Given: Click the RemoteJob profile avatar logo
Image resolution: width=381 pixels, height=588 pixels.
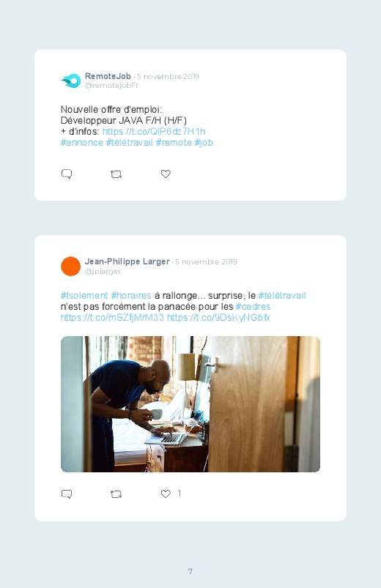Looking at the screenshot, I should click(71, 81).
